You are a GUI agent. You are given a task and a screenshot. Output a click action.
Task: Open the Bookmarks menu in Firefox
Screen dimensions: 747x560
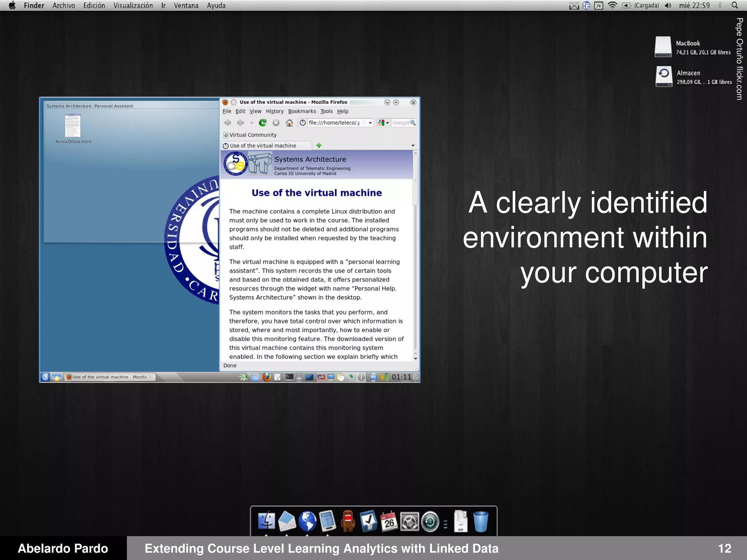pyautogui.click(x=302, y=111)
